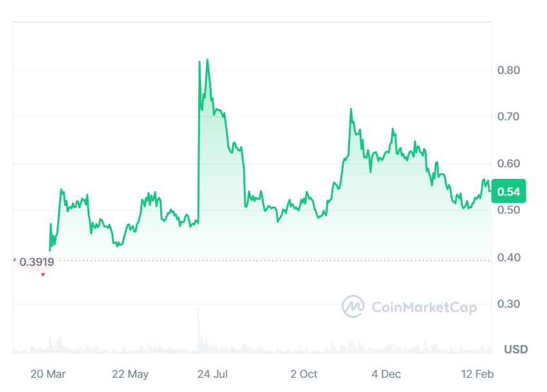
Task: Select the 12 Feb date label
Action: point(477,374)
